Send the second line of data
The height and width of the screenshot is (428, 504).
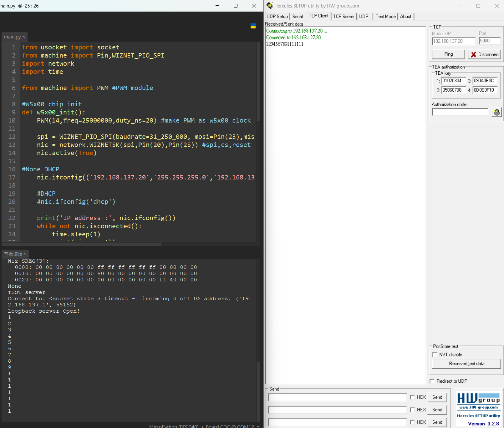tap(437, 410)
